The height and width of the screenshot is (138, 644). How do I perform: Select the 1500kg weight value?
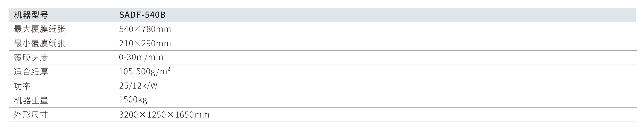(x=133, y=100)
